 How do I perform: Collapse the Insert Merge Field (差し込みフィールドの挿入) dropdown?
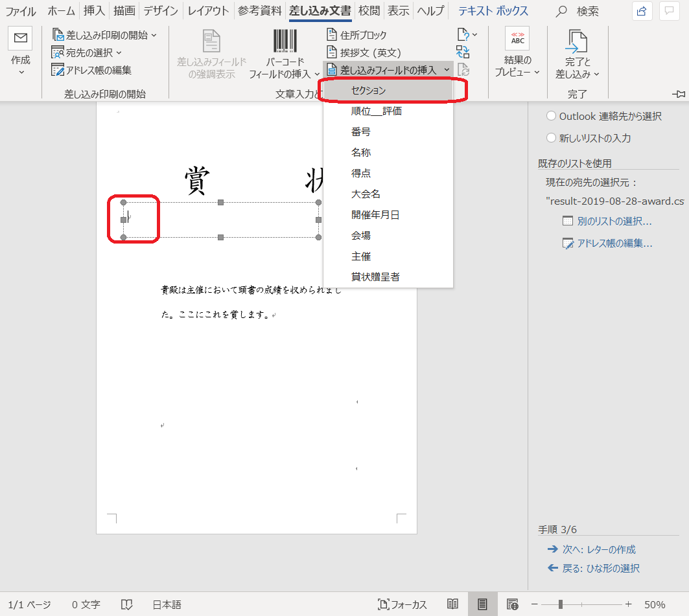point(388,70)
